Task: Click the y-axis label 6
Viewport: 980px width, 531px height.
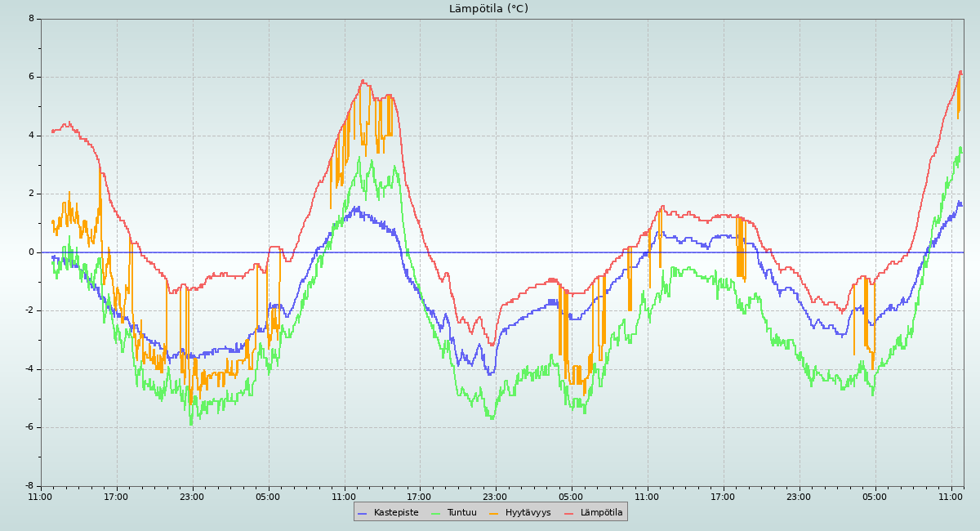Action: [x=31, y=77]
